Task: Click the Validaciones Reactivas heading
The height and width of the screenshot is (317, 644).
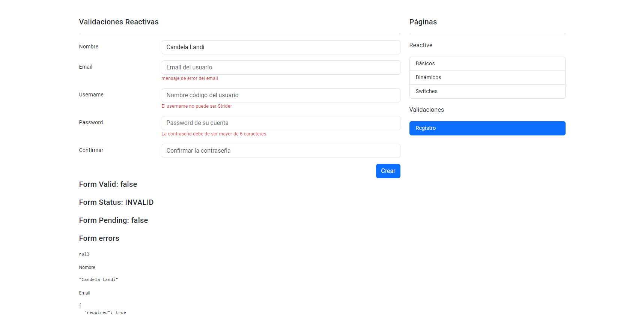Action: 119,22
